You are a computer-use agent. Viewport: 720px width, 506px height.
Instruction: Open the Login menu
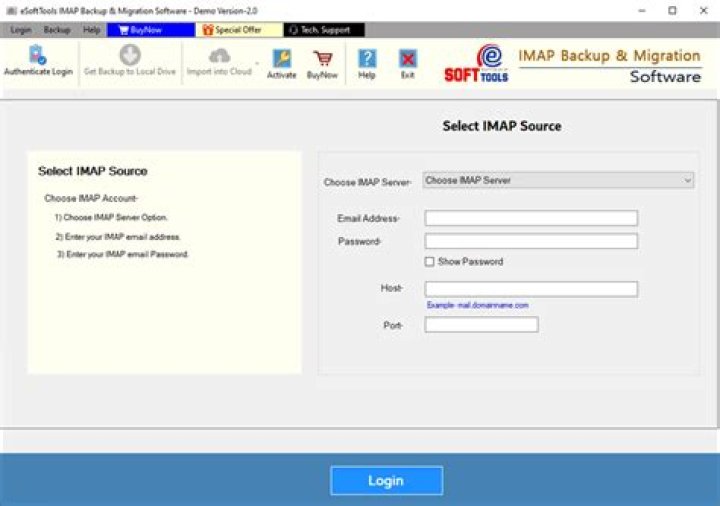click(20, 30)
